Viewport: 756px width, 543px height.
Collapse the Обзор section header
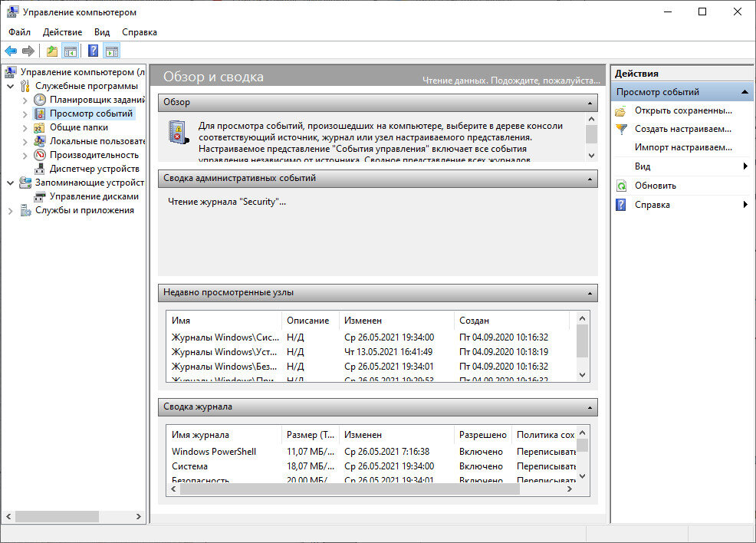coord(590,103)
